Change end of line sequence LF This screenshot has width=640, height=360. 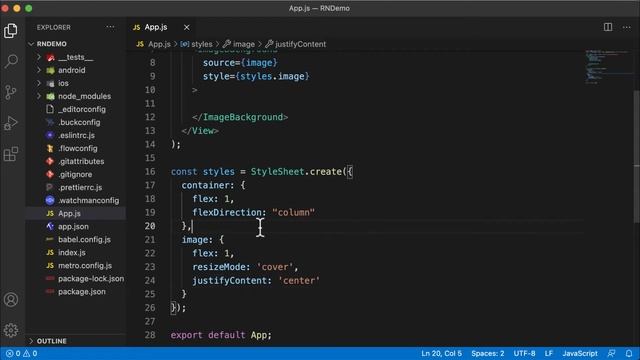pos(549,353)
